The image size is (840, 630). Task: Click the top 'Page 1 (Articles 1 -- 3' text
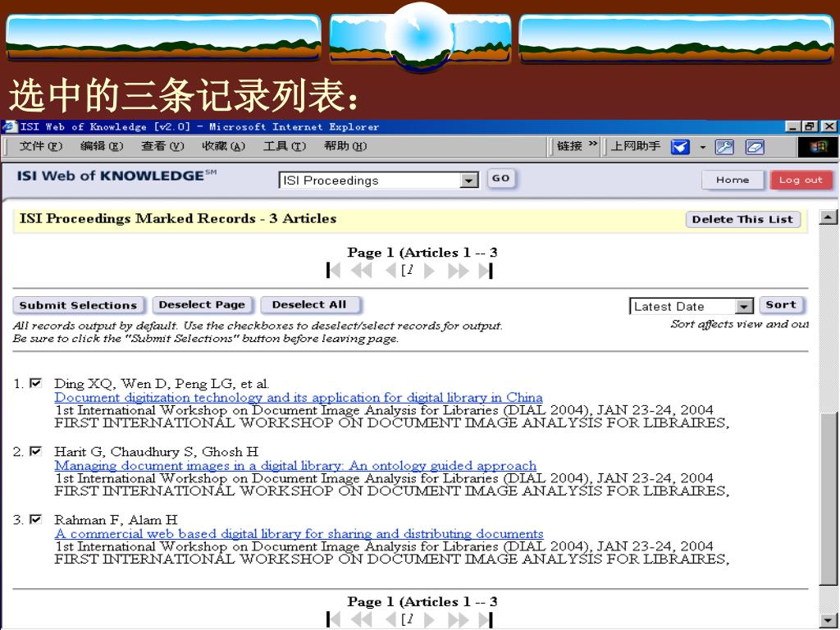coord(422,253)
